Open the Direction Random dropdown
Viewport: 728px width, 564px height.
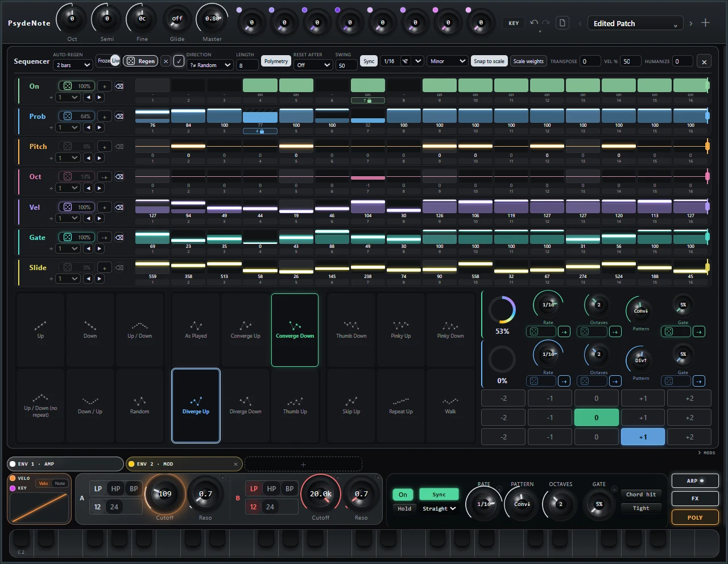[x=210, y=65]
